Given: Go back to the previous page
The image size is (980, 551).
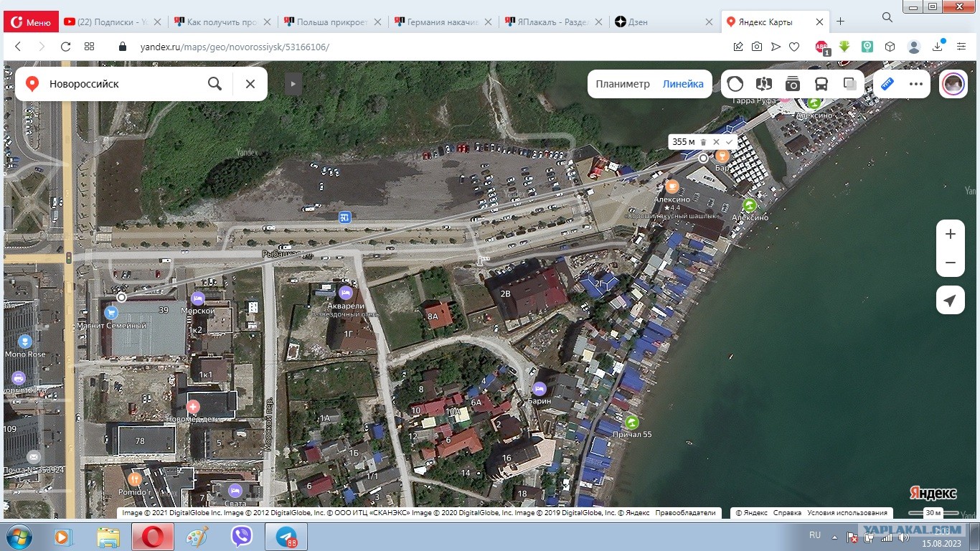Looking at the screenshot, I should 18,47.
